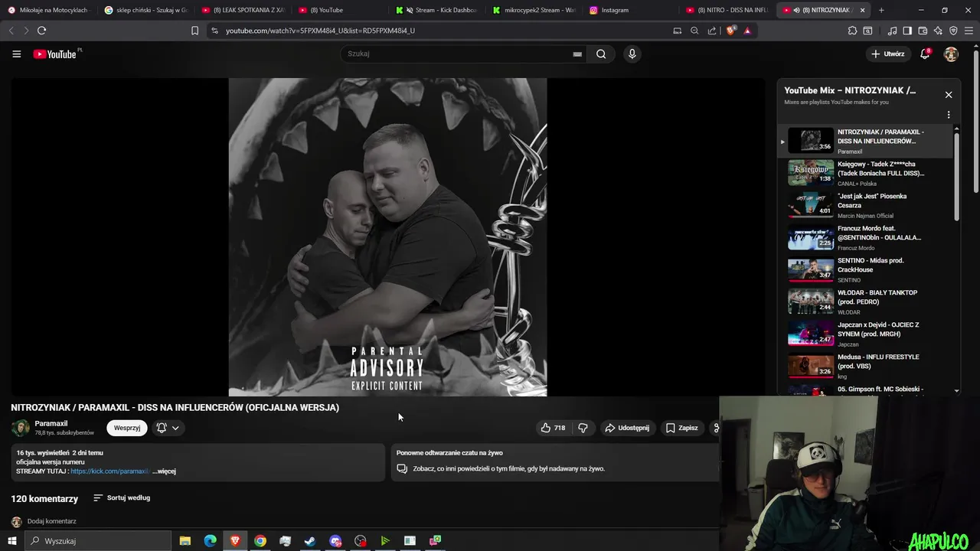This screenshot has width=980, height=551.
Task: Open the extensions puzzle icon
Action: point(852,31)
